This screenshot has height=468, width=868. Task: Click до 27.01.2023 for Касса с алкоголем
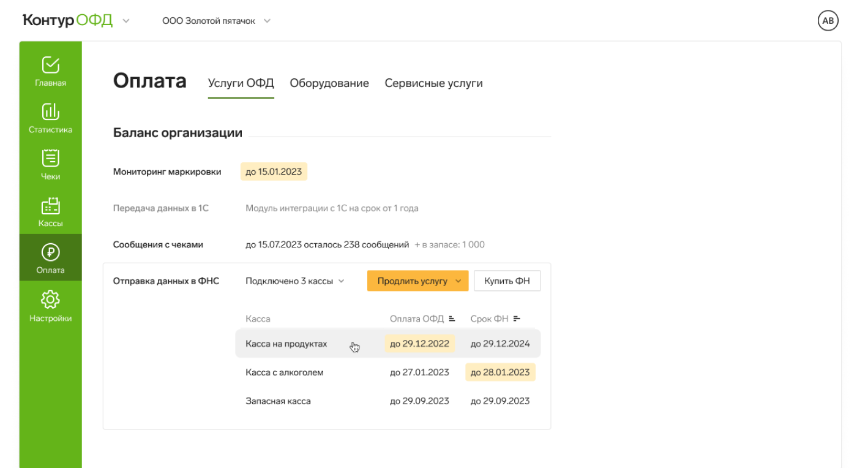click(x=419, y=372)
